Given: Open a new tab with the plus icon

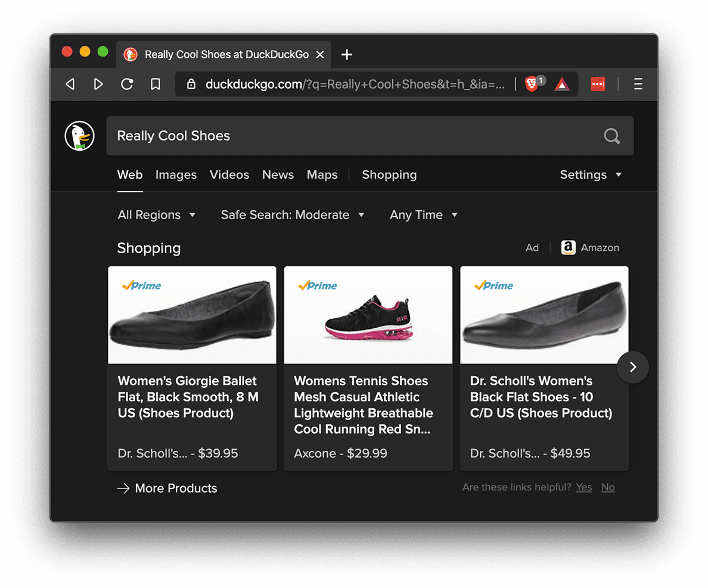Looking at the screenshot, I should click(x=346, y=55).
